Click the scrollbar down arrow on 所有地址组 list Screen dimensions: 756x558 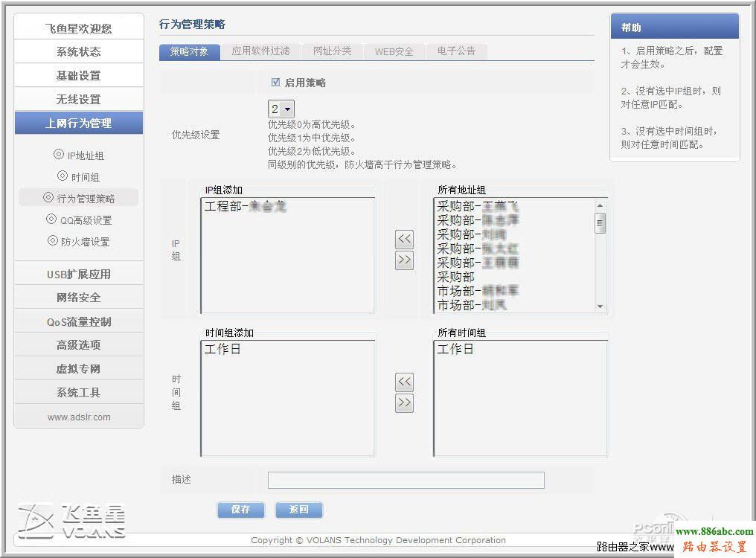pyautogui.click(x=601, y=305)
